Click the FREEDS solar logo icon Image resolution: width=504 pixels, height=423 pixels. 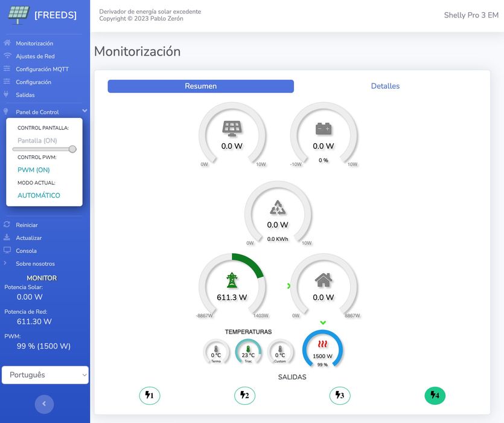pyautogui.click(x=19, y=15)
